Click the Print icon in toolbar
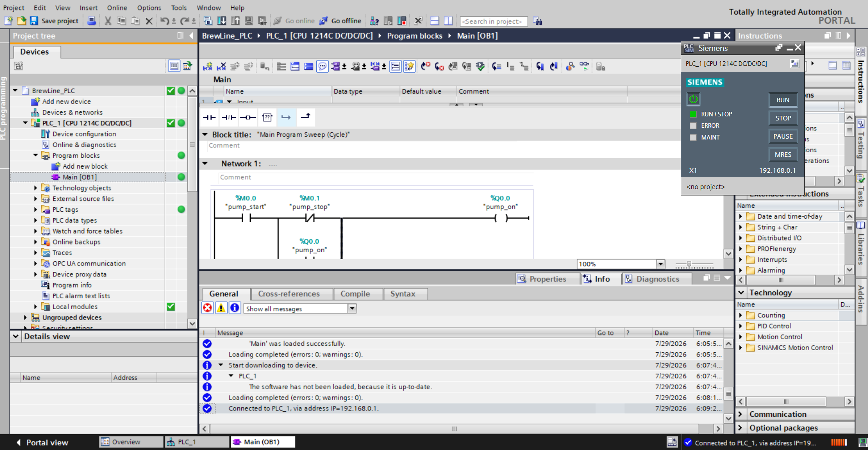This screenshot has width=868, height=450. click(x=91, y=21)
